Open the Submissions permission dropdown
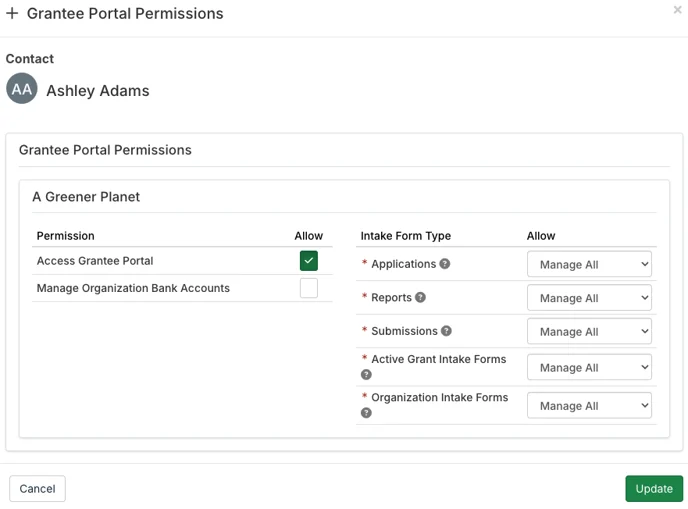Viewport: 688px width, 509px height. tap(589, 332)
